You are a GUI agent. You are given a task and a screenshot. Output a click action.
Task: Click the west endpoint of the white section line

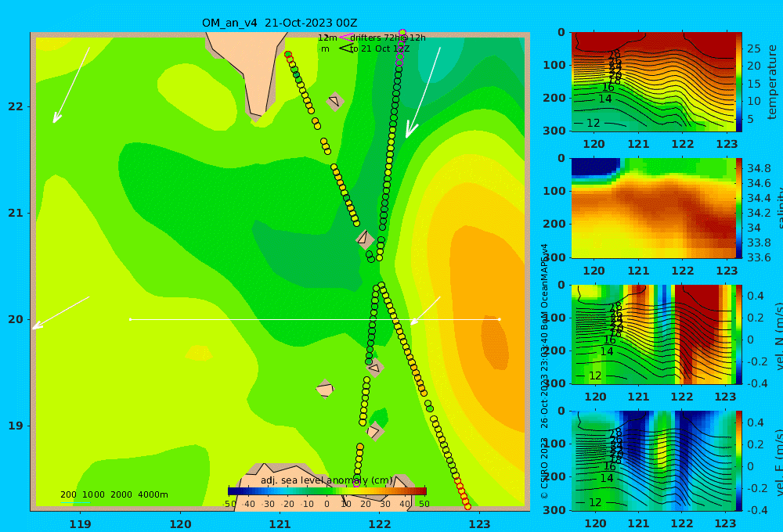tap(130, 319)
